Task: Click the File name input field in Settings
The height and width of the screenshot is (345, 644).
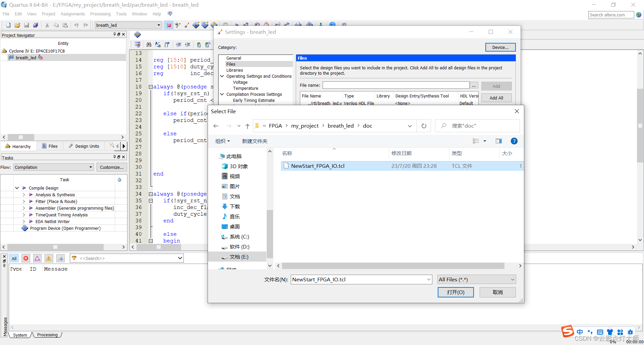Action: point(396,85)
